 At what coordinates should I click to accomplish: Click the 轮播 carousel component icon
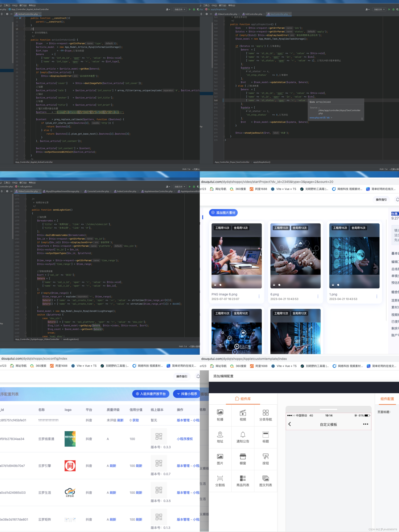220,412
